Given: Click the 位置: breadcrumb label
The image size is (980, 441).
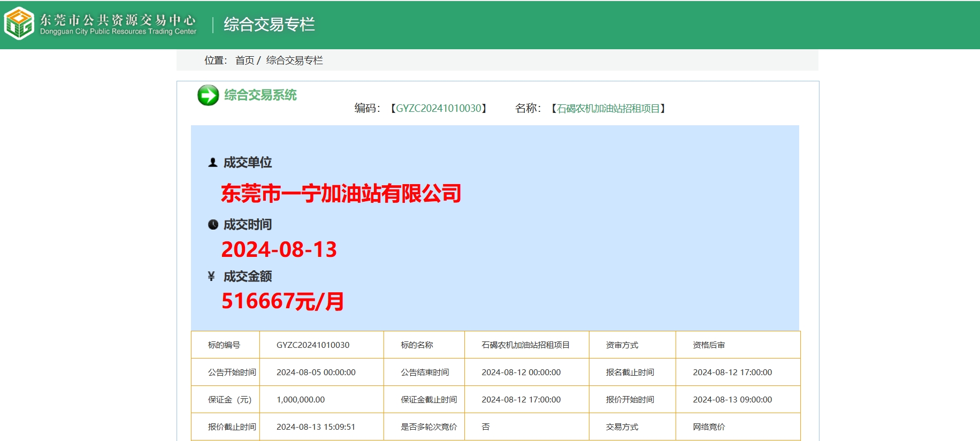Looking at the screenshot, I should point(216,60).
